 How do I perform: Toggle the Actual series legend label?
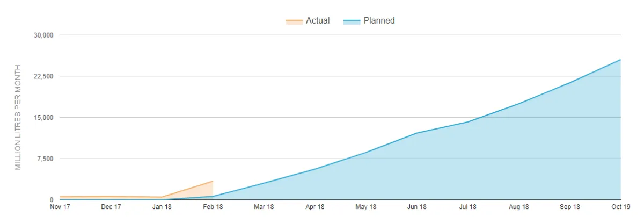click(x=317, y=21)
